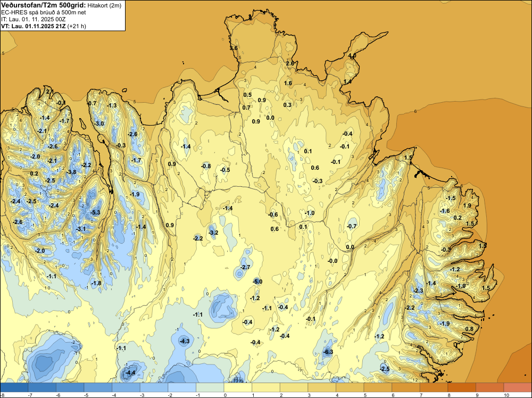Pick the legend swatch between 4 and 5
532x398 pixels.
point(350,387)
